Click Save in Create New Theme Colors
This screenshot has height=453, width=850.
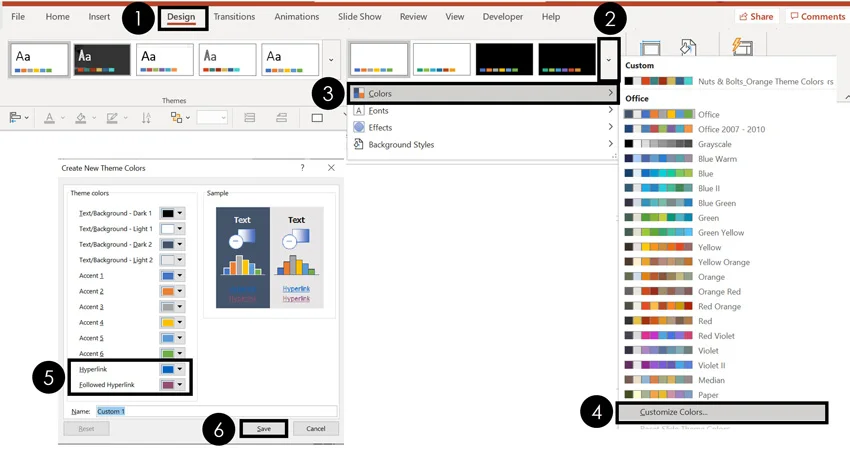264,429
